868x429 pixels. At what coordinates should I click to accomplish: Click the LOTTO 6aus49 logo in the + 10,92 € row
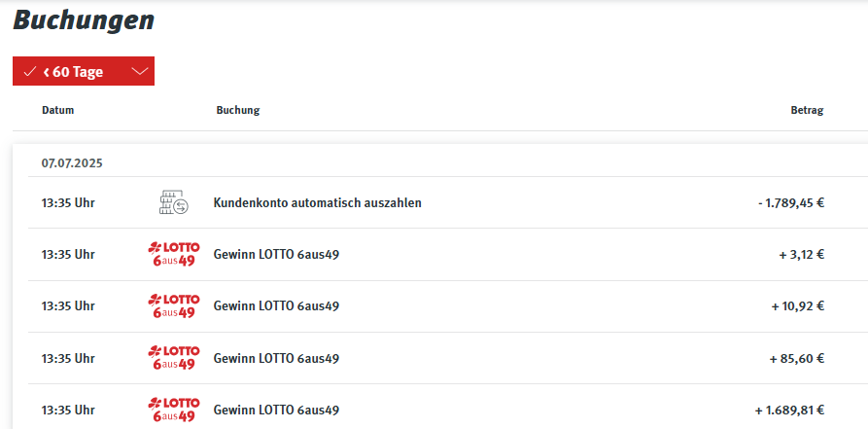point(174,306)
